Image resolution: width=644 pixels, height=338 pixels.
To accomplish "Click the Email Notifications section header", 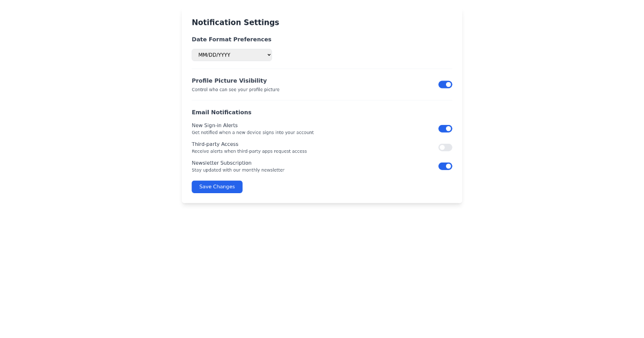I will tap(222, 112).
